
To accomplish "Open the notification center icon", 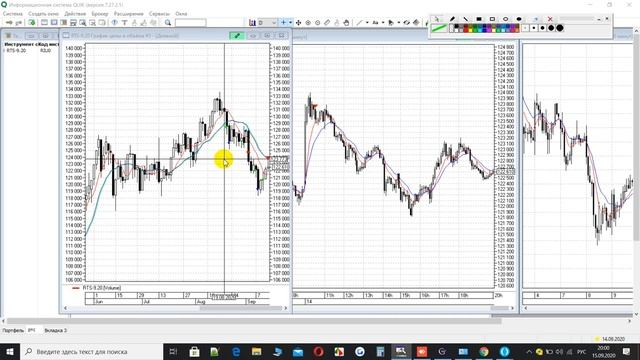I will pyautogui.click(x=627, y=351).
